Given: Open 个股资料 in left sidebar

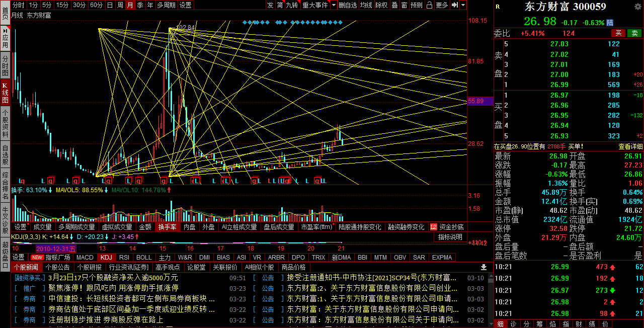Looking at the screenshot, I should (x=5, y=124).
